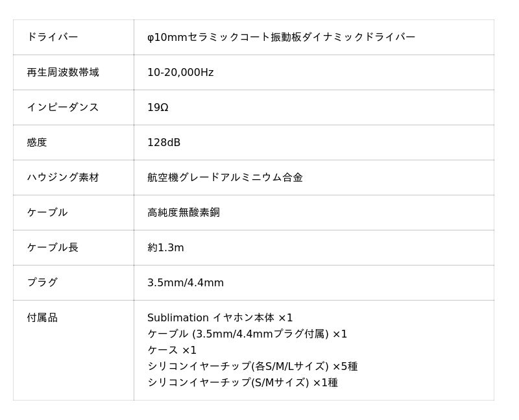Screen dimensions: 519x420
Task: Click the ケース ×1 accessory line
Action: (x=172, y=351)
